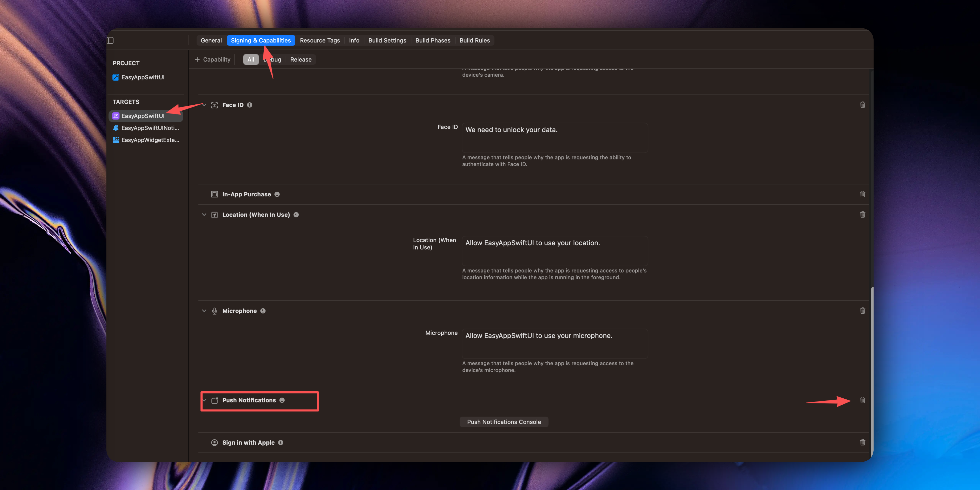Viewport: 980px width, 490px height.
Task: Click the trash icon for Location (When In Use)
Action: tap(863, 214)
